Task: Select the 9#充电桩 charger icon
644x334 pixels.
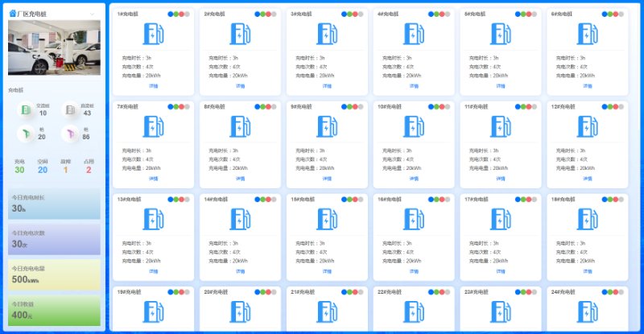Action: [x=326, y=126]
